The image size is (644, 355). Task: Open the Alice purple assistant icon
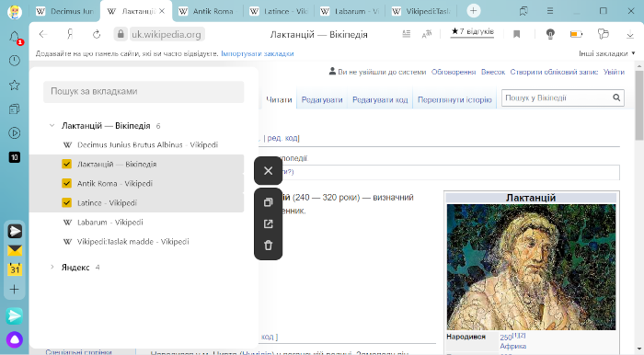tap(15, 339)
